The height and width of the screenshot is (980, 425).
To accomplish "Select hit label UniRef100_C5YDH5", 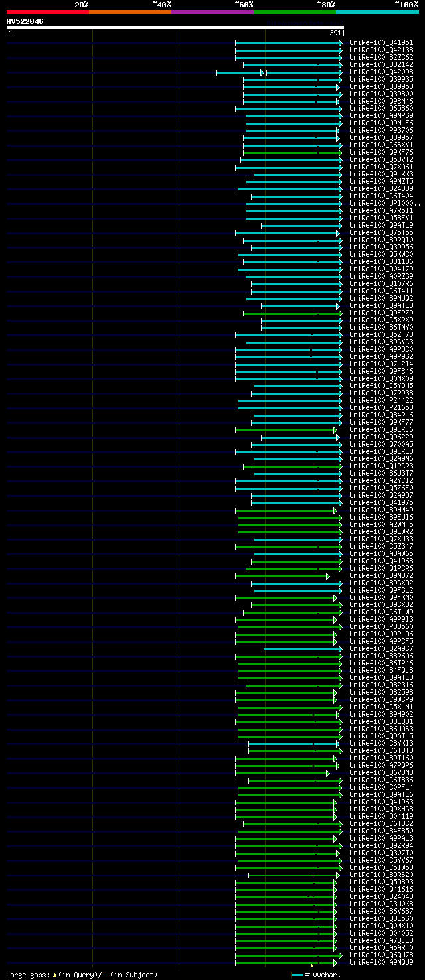I will click(x=381, y=385).
